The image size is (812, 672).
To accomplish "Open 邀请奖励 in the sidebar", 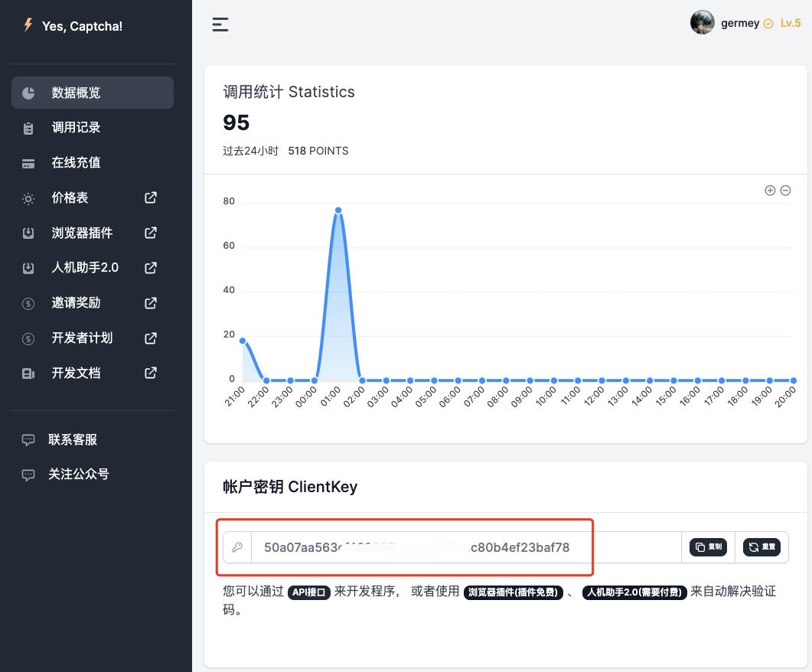I will click(x=93, y=303).
